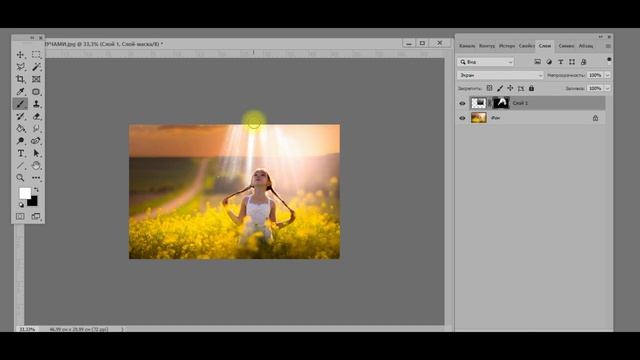This screenshot has height=360, width=640.
Task: Lock layer position
Action: pos(510,88)
